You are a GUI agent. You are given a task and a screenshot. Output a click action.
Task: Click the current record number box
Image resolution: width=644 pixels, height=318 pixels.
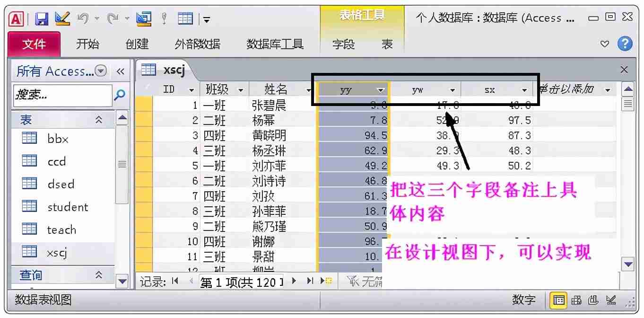(x=241, y=282)
